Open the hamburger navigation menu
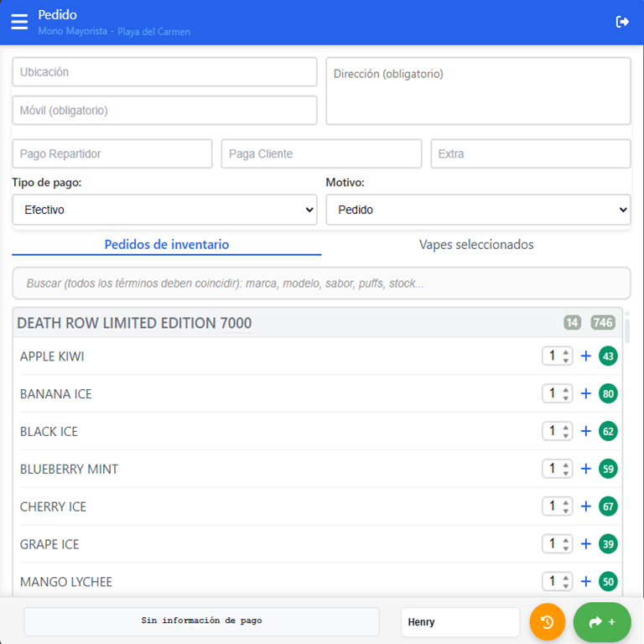 point(19,22)
